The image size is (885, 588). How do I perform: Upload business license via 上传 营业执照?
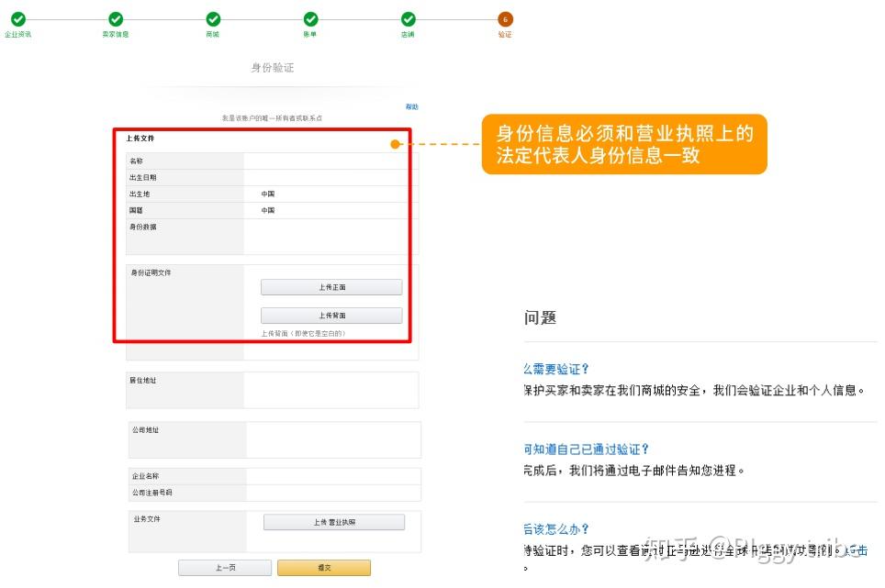[334, 522]
